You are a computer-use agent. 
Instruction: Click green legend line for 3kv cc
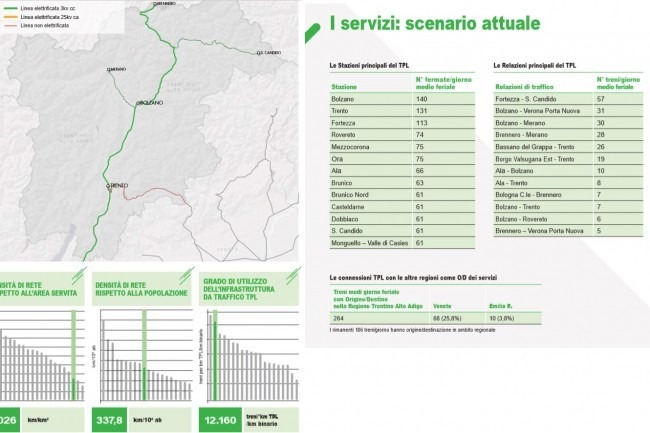pos(10,8)
